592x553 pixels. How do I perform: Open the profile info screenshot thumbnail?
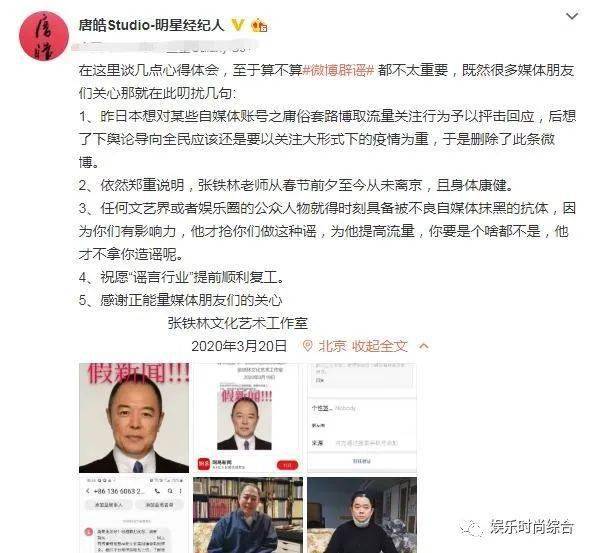click(x=362, y=418)
